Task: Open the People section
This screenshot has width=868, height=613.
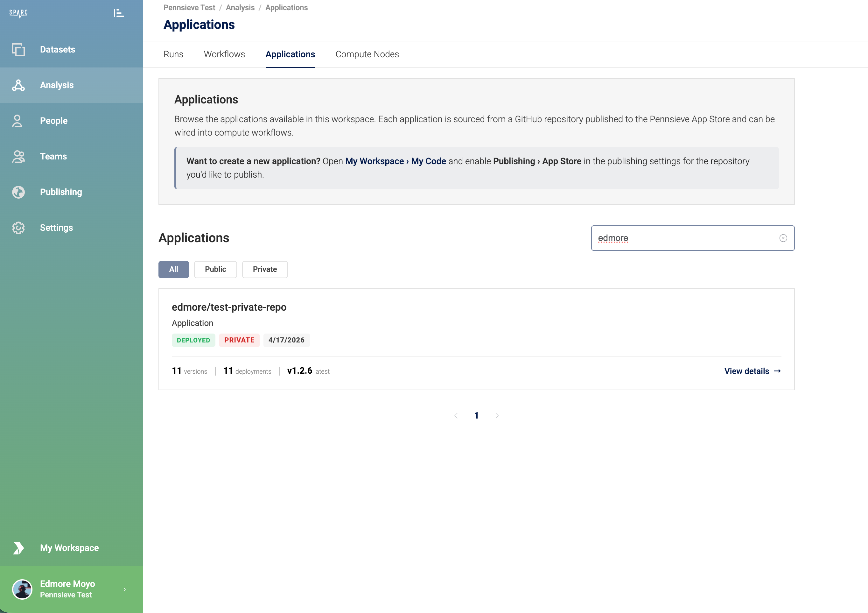Action: tap(72, 121)
